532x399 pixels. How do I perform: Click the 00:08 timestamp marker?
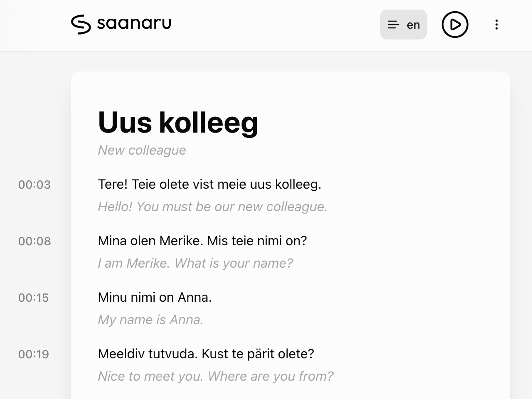coord(33,241)
